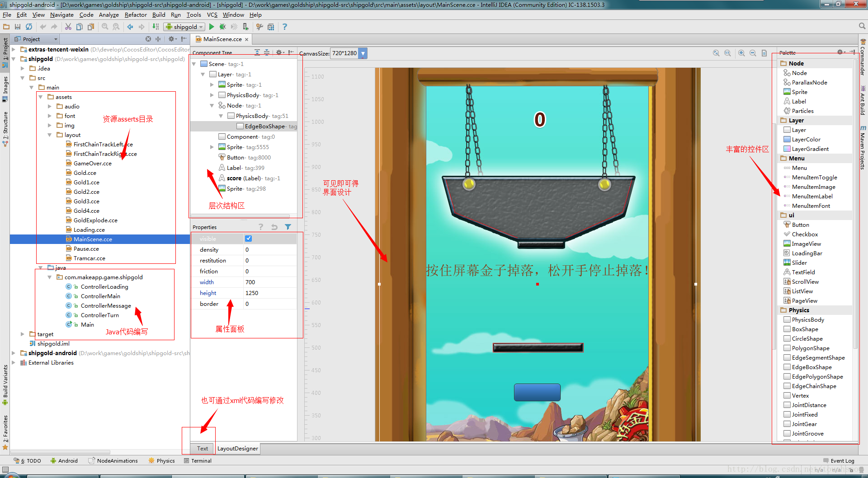This screenshot has height=478, width=868.
Task: Tick the BoxShape box in the Palette
Action: [787, 329]
